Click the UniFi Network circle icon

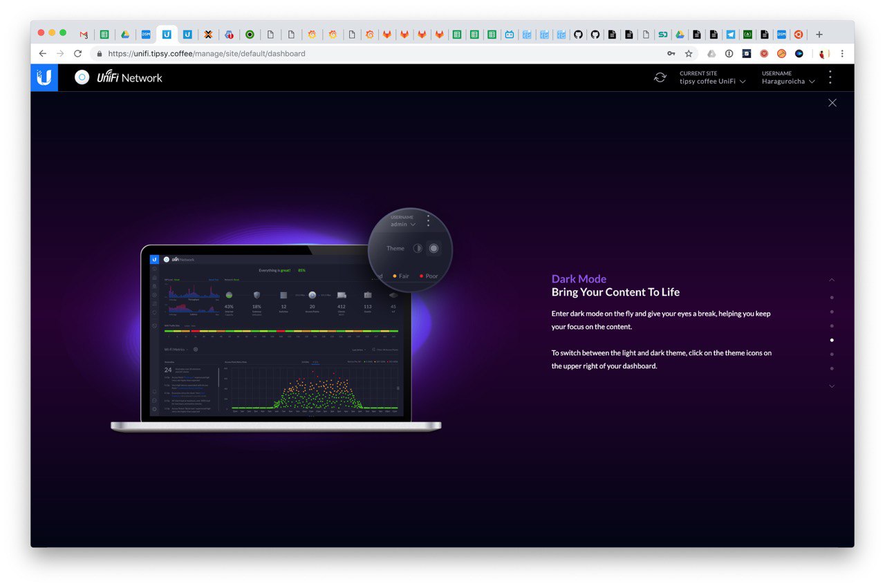point(82,77)
